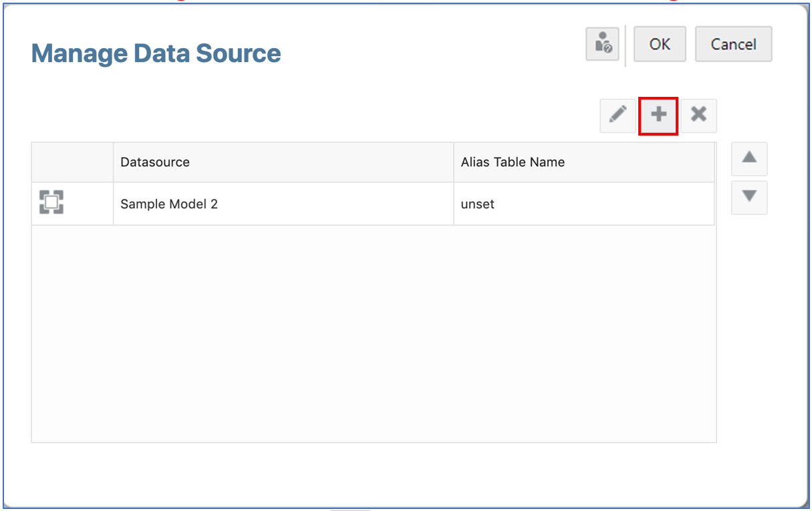Screen dimensions: 812x511
Task: Click the Datasource column header
Action: point(155,162)
